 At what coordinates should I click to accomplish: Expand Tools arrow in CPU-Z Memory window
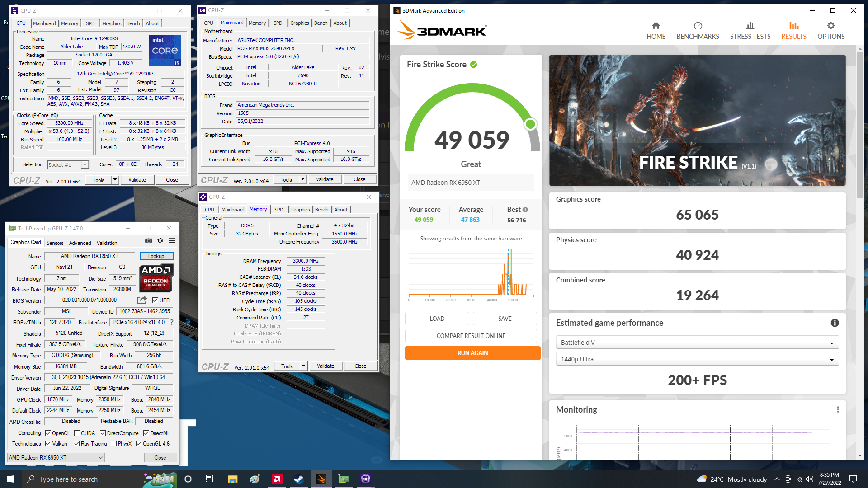click(303, 366)
